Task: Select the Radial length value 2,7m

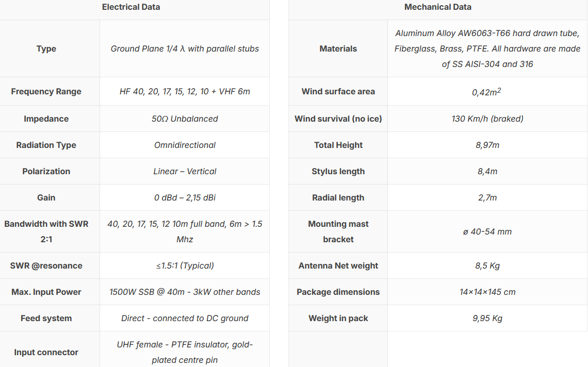Action: coord(487,198)
